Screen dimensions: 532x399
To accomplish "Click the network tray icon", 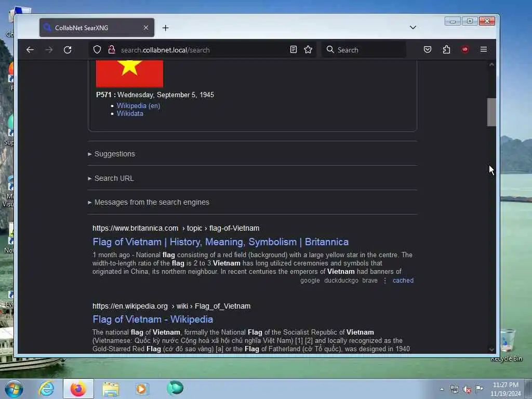I will tap(454, 389).
